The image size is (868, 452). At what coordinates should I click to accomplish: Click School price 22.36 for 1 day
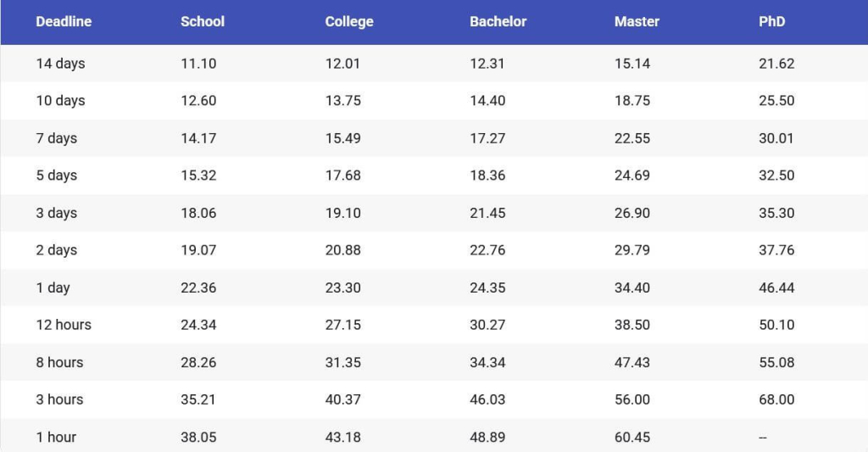pyautogui.click(x=198, y=287)
